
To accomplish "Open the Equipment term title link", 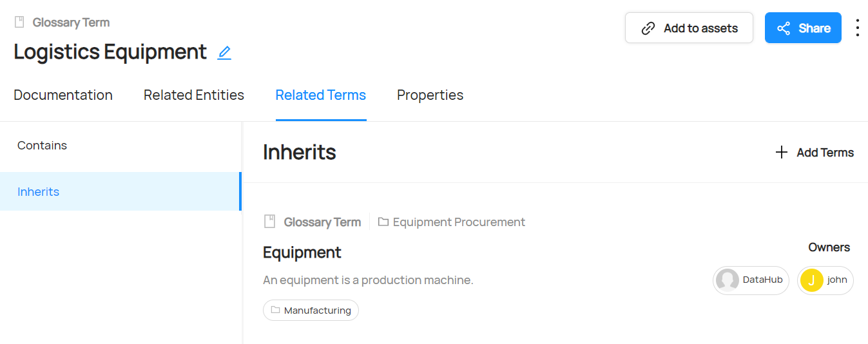I will [302, 253].
